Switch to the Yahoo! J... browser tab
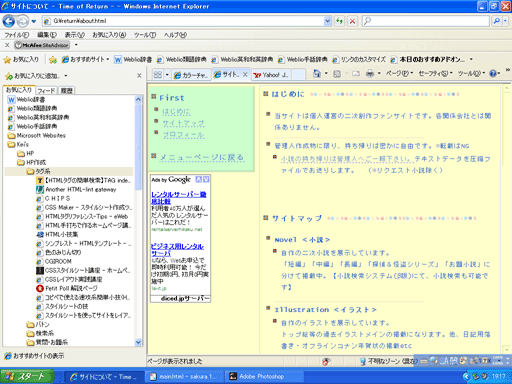Viewport: 512px width, 384px height. (x=271, y=75)
